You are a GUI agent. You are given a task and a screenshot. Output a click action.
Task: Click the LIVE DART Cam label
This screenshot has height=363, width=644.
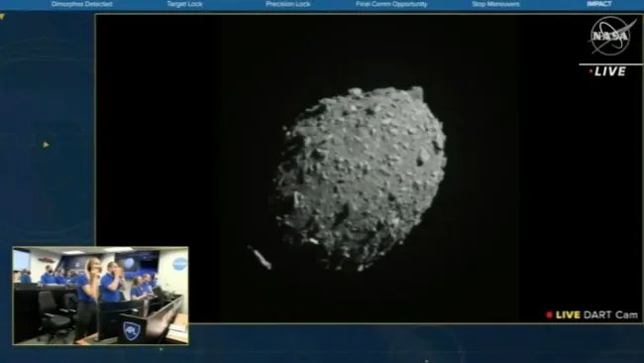591,315
